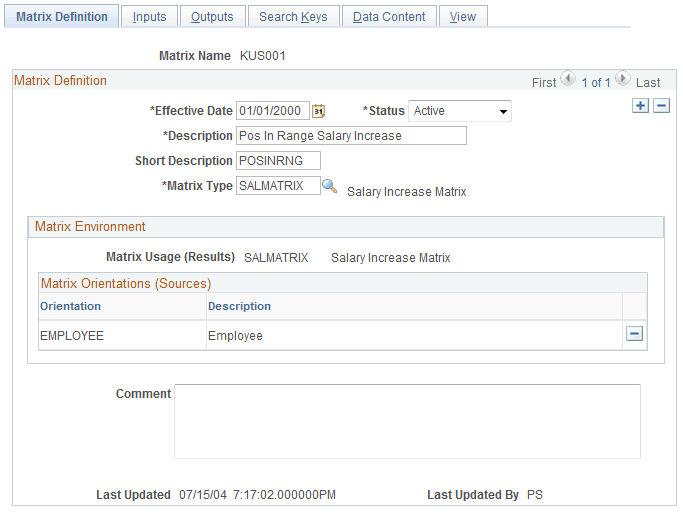The image size is (683, 514).
Task: Click the First navigation link
Action: coord(544,82)
